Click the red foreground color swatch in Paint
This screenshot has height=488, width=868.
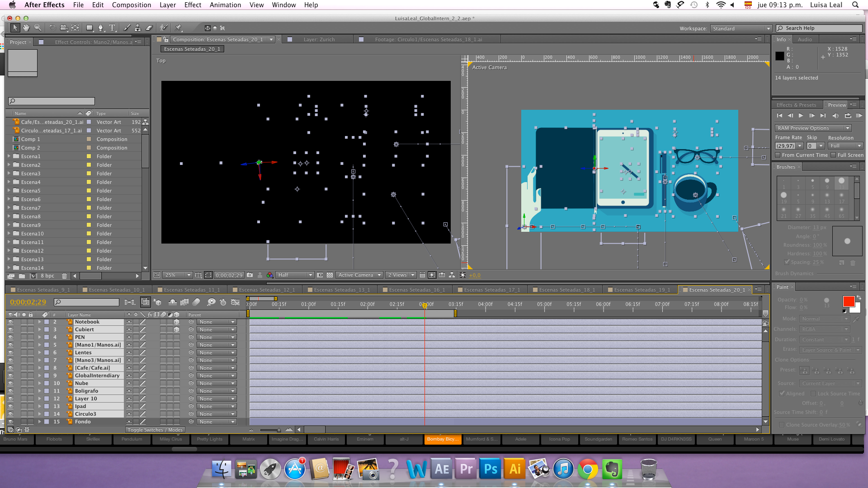[849, 301]
